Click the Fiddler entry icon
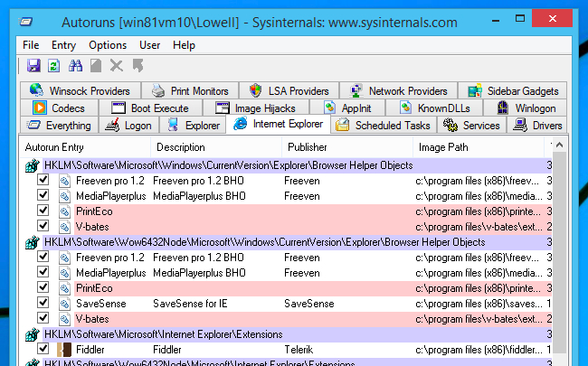588x366 pixels. click(64, 350)
